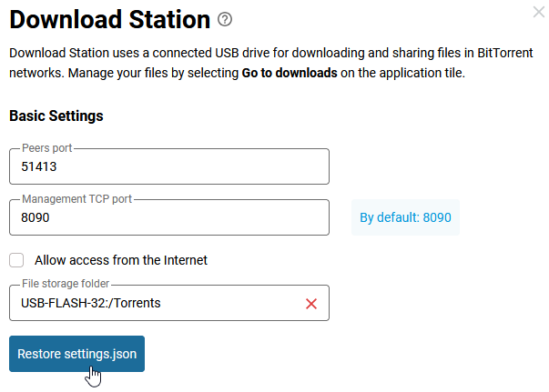Screen dimensions: 549x392
Task: Click the 8090 value in Management port field
Action: point(36,218)
